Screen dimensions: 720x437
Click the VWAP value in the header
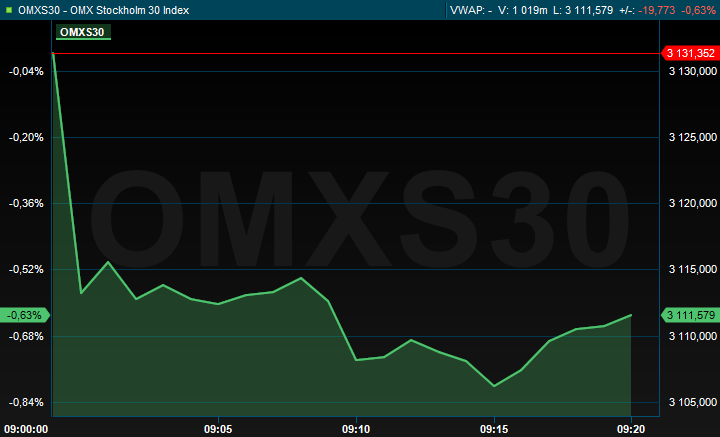coord(469,10)
